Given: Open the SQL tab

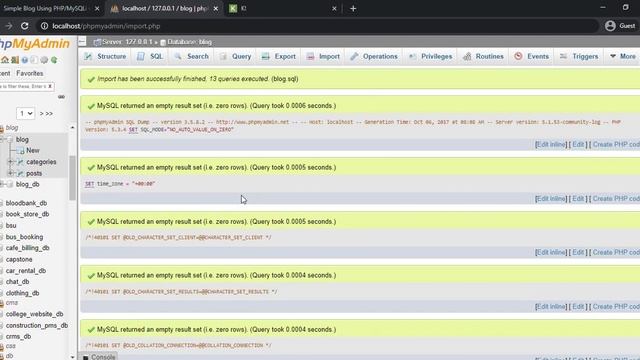Looking at the screenshot, I should pos(150,56).
